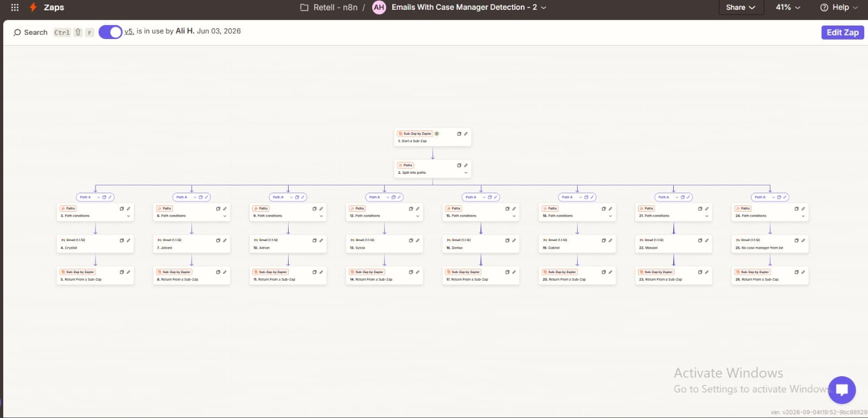Click the Search button
868x418 pixels.
point(30,33)
